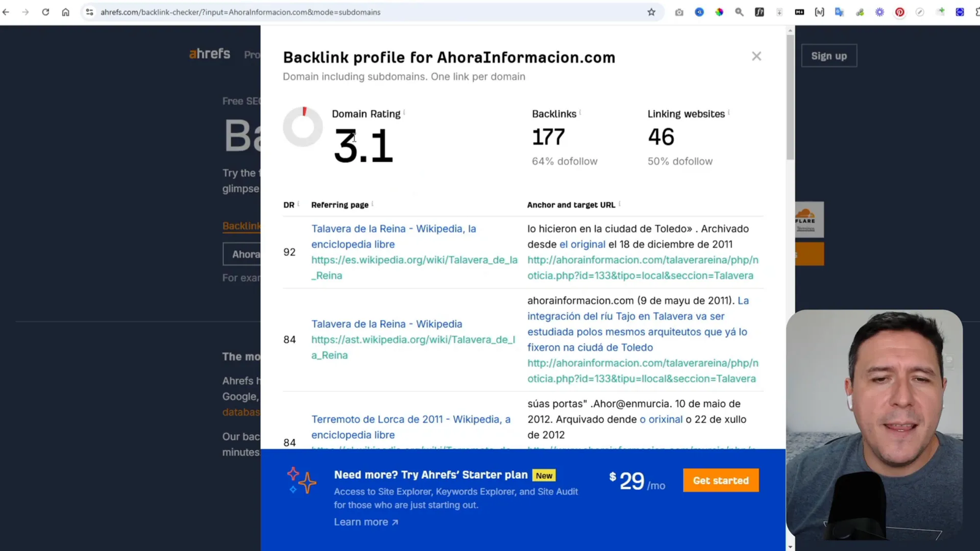
Task: Bookmark the page with the star icon
Action: pos(651,12)
